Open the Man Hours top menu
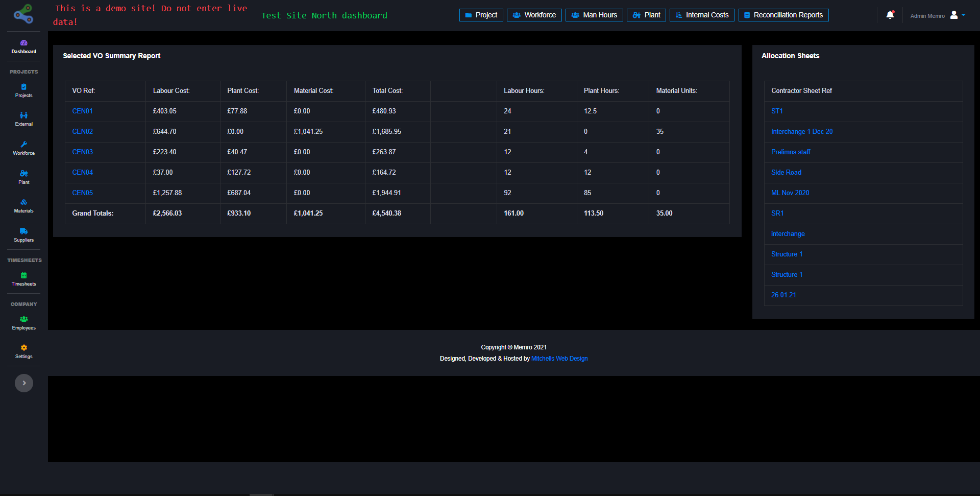This screenshot has width=980, height=496. click(594, 15)
